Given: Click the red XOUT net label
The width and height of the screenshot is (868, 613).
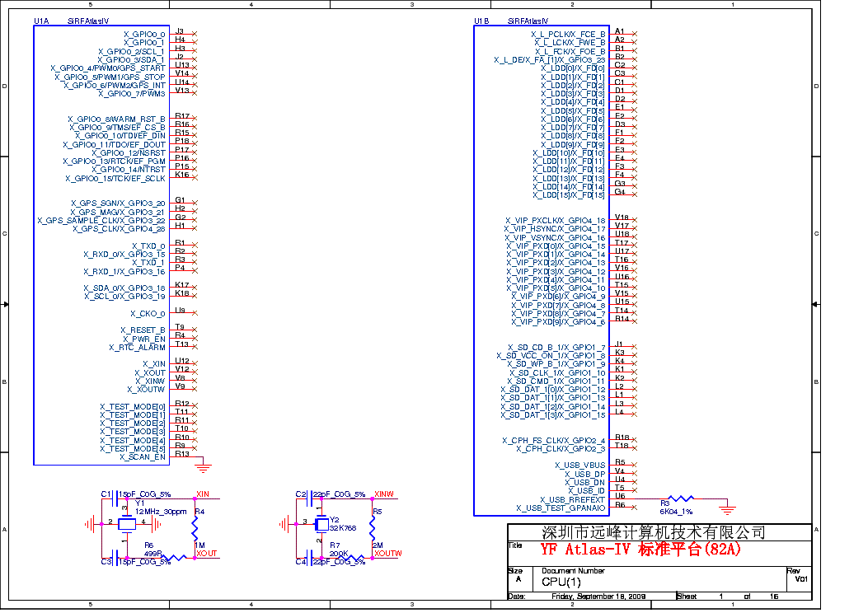Looking at the screenshot, I should [x=206, y=553].
